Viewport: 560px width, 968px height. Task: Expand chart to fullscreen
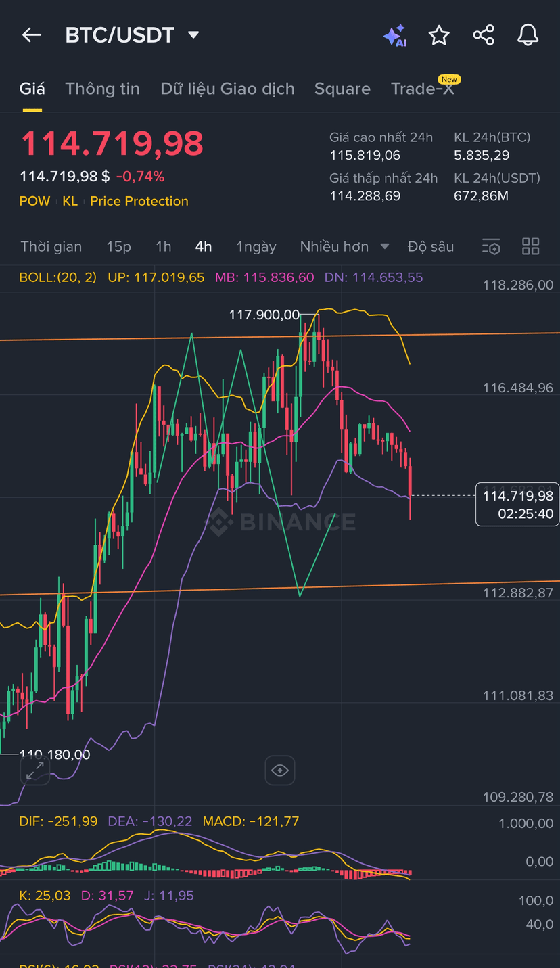34,770
